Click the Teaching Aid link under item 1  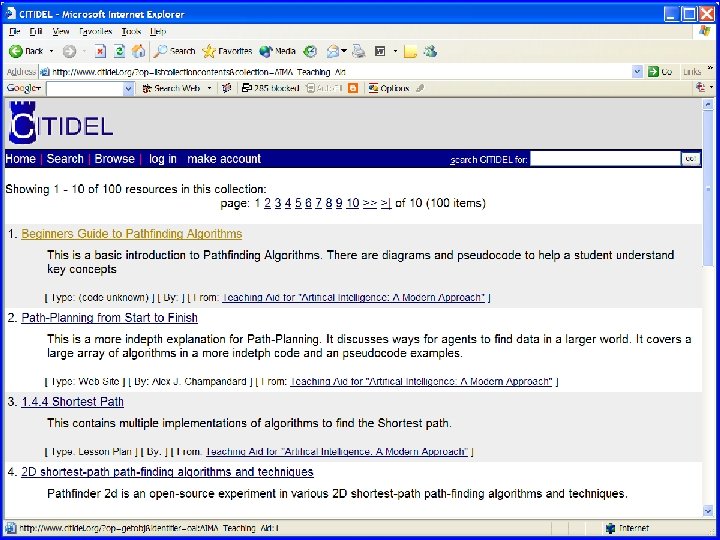tap(354, 298)
